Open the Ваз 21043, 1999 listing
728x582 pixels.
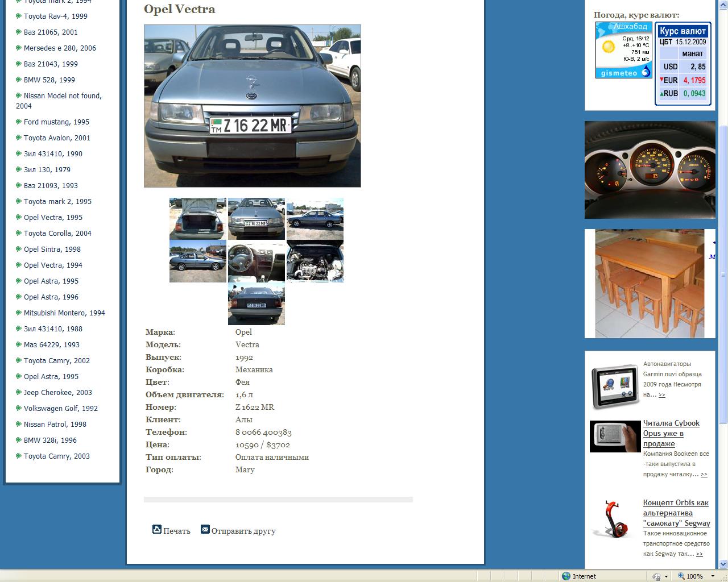[51, 64]
